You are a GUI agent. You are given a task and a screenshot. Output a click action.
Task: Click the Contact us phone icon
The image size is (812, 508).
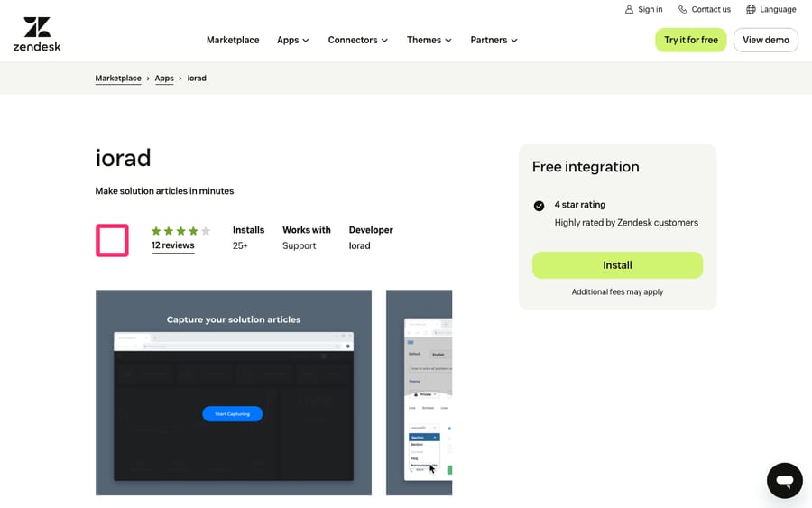coord(683,9)
